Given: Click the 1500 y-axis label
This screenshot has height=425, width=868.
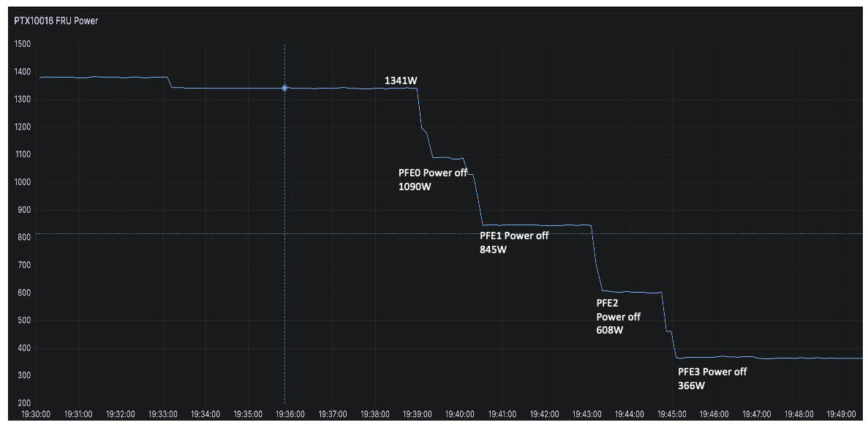Looking at the screenshot, I should [x=22, y=45].
